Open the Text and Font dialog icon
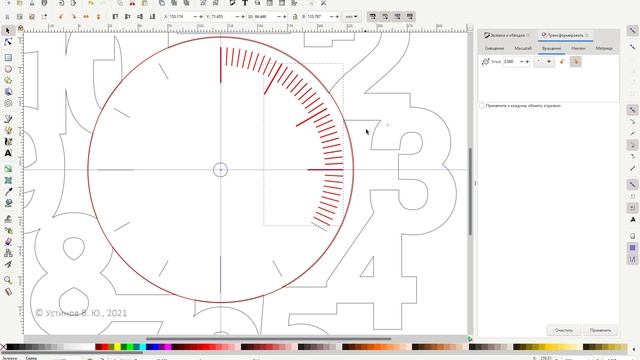This screenshot has height=360, width=640. click(245, 3)
